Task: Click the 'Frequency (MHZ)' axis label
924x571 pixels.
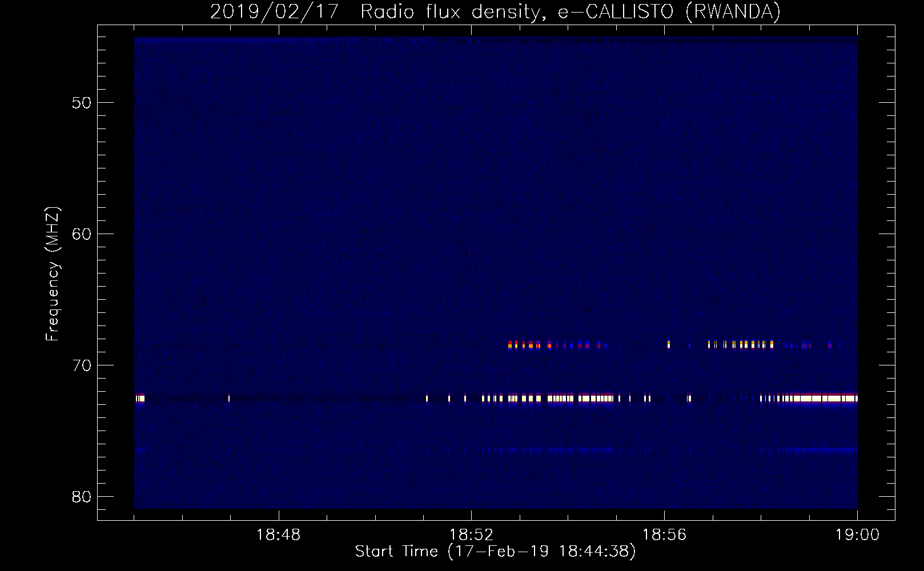Action: click(52, 274)
